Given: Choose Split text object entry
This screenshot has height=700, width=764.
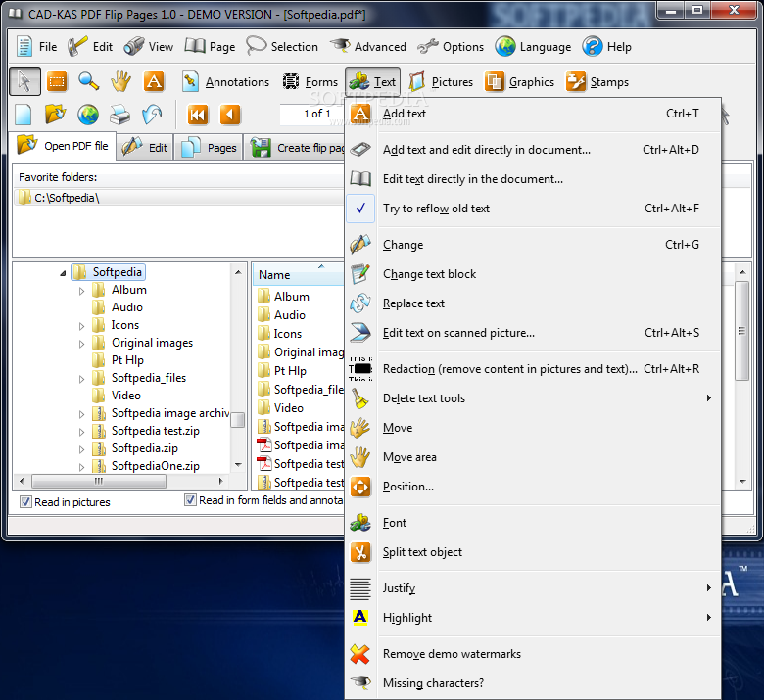Looking at the screenshot, I should pyautogui.click(x=533, y=552).
